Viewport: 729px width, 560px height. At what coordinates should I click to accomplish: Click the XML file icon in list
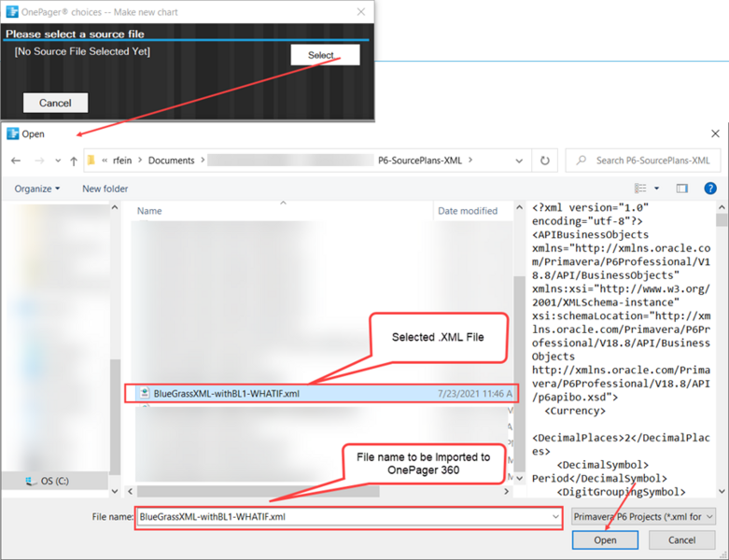point(145,393)
